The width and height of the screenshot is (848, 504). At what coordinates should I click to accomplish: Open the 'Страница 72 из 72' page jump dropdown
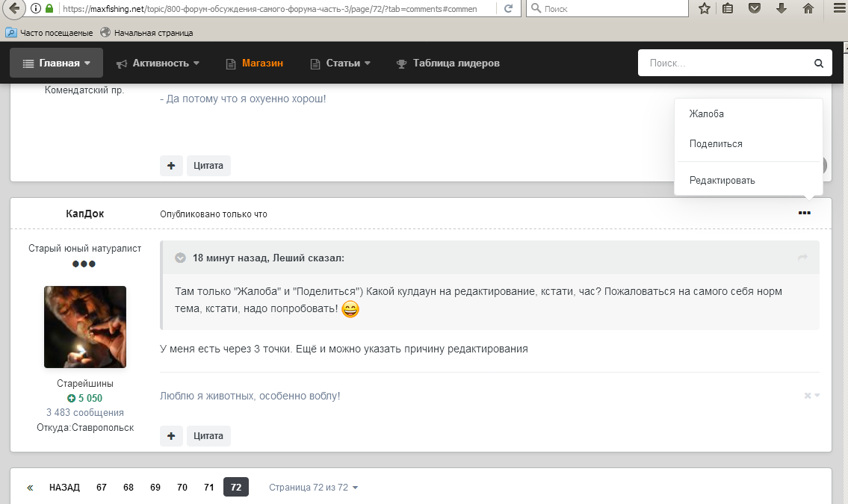[313, 488]
